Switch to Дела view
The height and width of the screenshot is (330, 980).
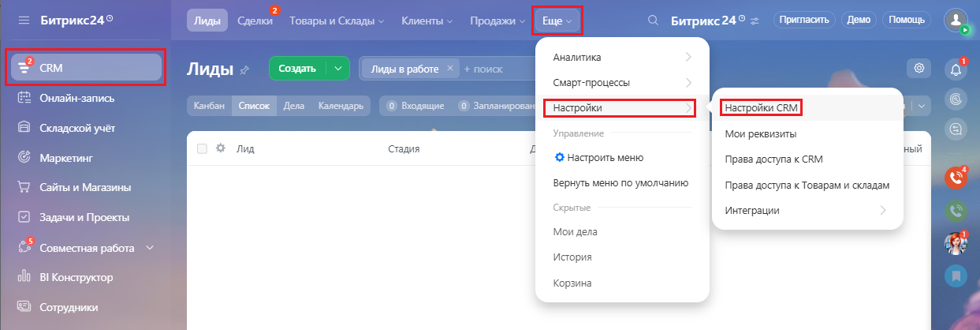tap(294, 105)
